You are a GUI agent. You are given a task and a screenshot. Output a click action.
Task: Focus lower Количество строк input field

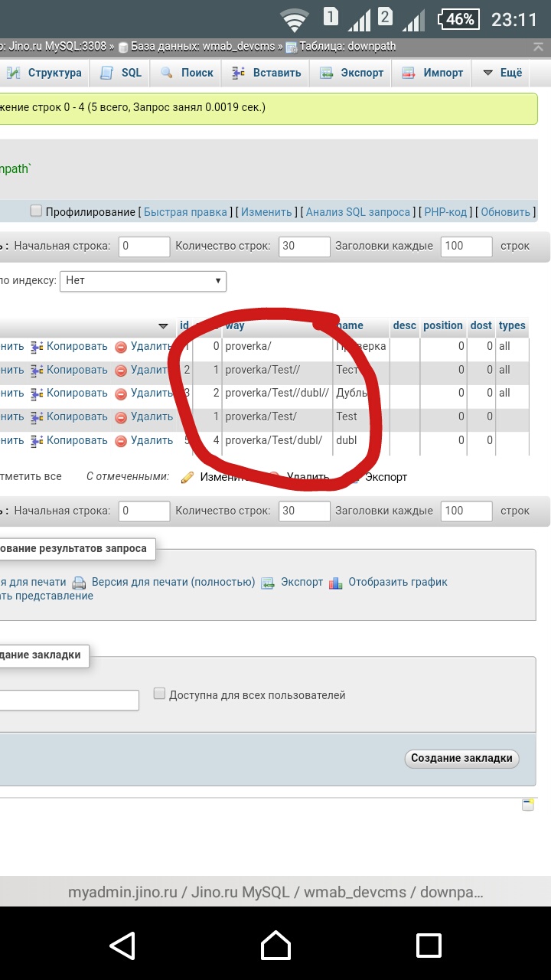pos(304,511)
